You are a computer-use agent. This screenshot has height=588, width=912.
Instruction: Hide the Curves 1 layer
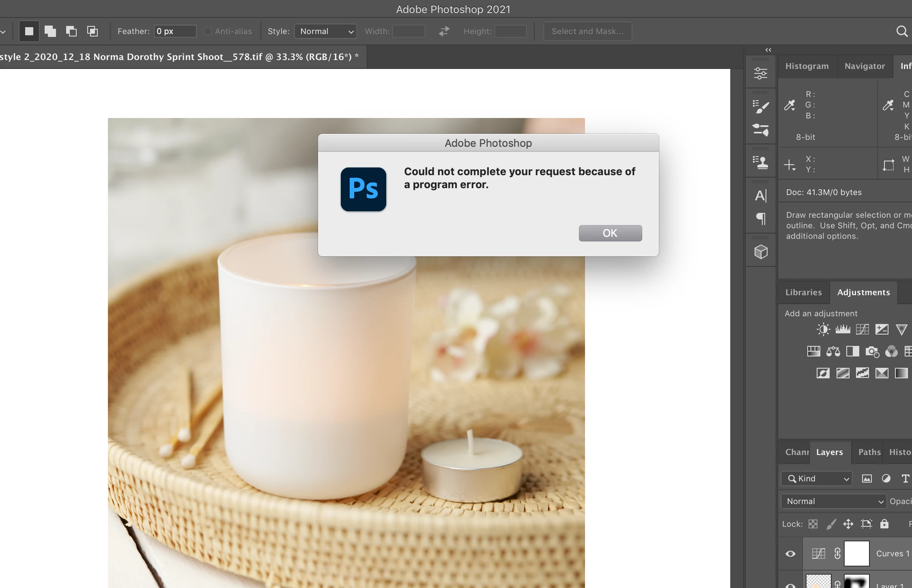click(790, 554)
